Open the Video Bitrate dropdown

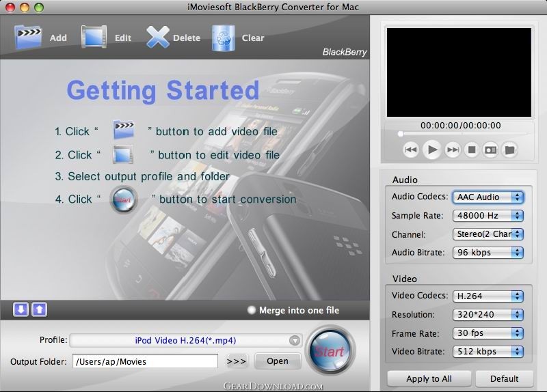point(488,351)
